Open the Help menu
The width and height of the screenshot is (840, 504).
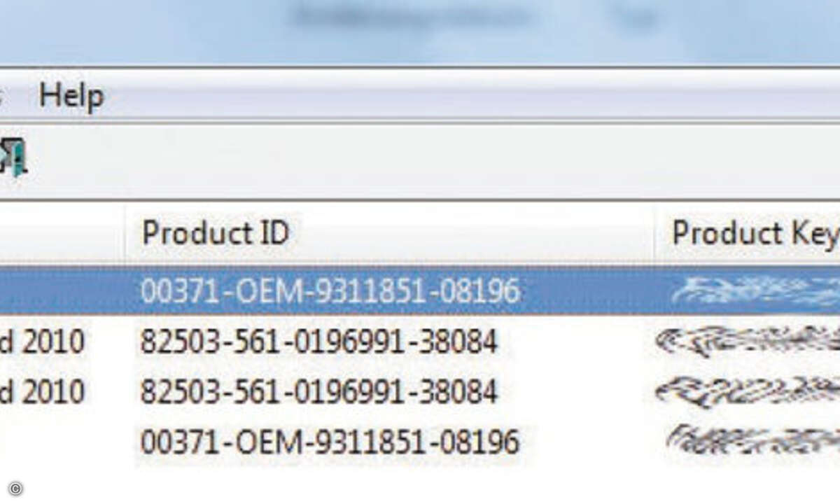(x=71, y=96)
